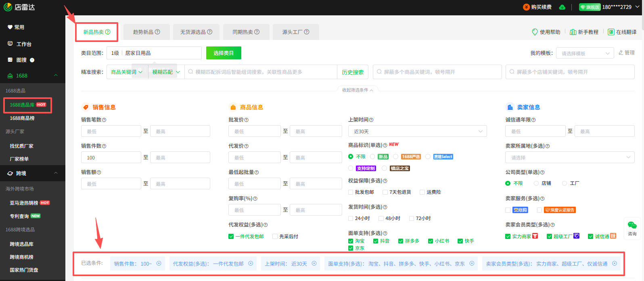Remove the 销售件数 selected filter tag
The image size is (644, 281).
click(x=159, y=263)
